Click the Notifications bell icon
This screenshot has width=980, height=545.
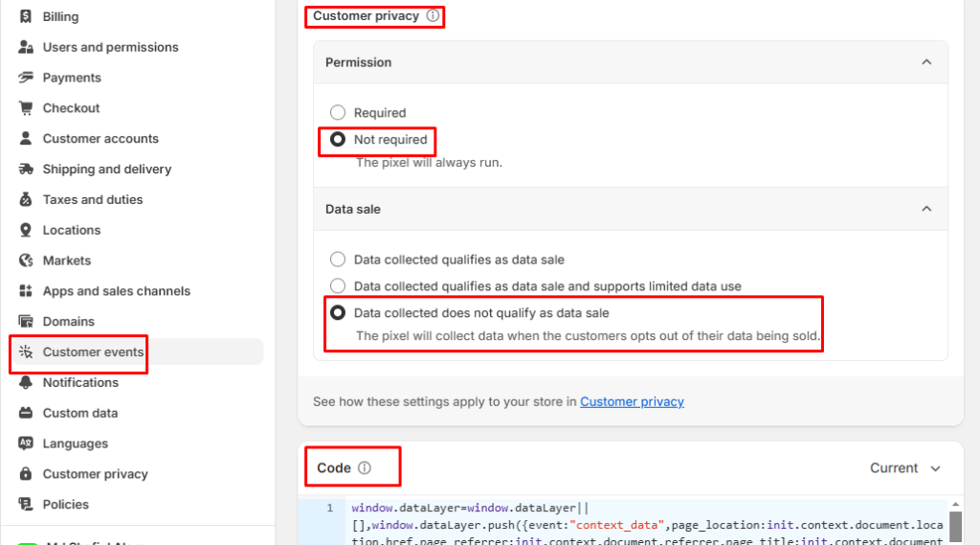pos(26,382)
